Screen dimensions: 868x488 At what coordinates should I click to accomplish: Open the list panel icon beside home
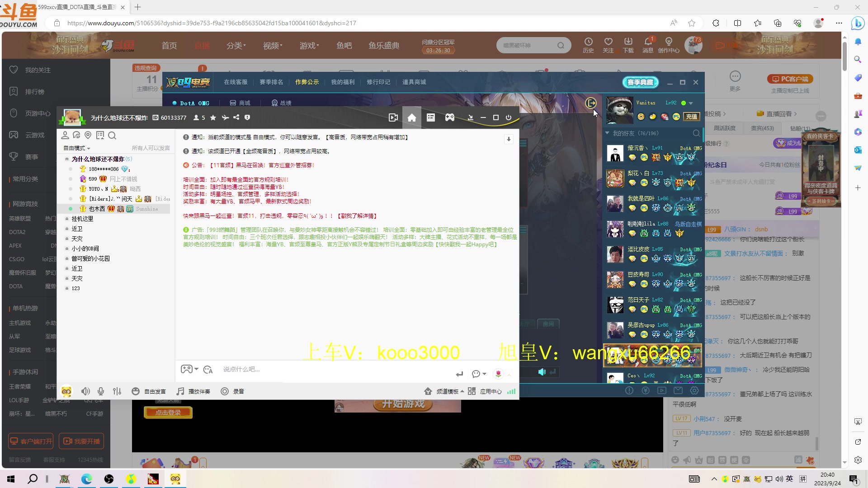pos(431,117)
